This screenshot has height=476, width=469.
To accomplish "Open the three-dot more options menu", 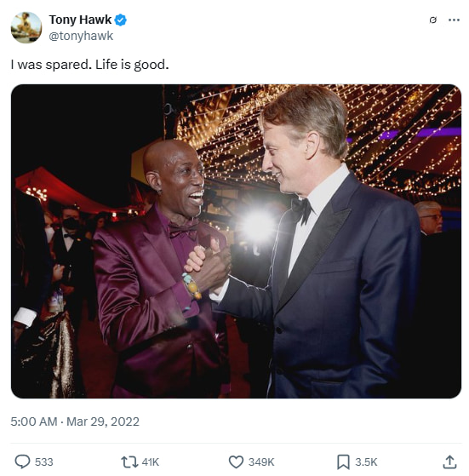I will [x=454, y=20].
